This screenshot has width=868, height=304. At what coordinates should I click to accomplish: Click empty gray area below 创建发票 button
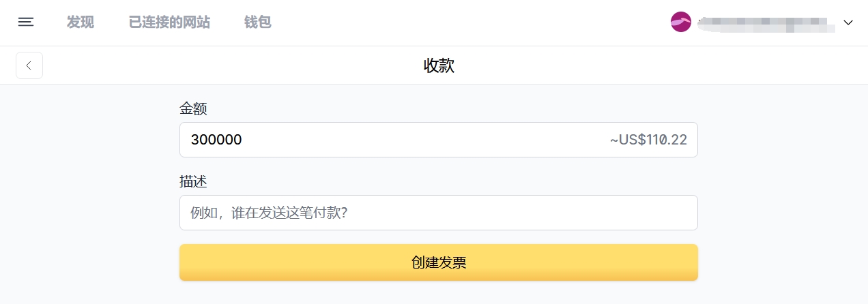click(438, 293)
